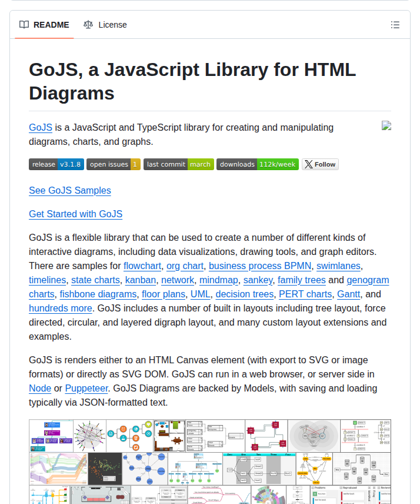Open the PERT charts link

coord(305,294)
